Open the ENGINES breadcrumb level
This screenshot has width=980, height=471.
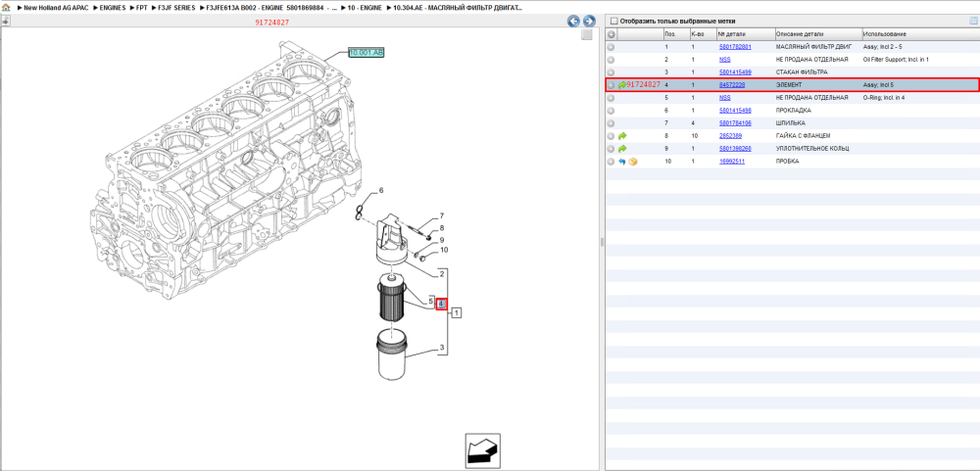[113, 8]
